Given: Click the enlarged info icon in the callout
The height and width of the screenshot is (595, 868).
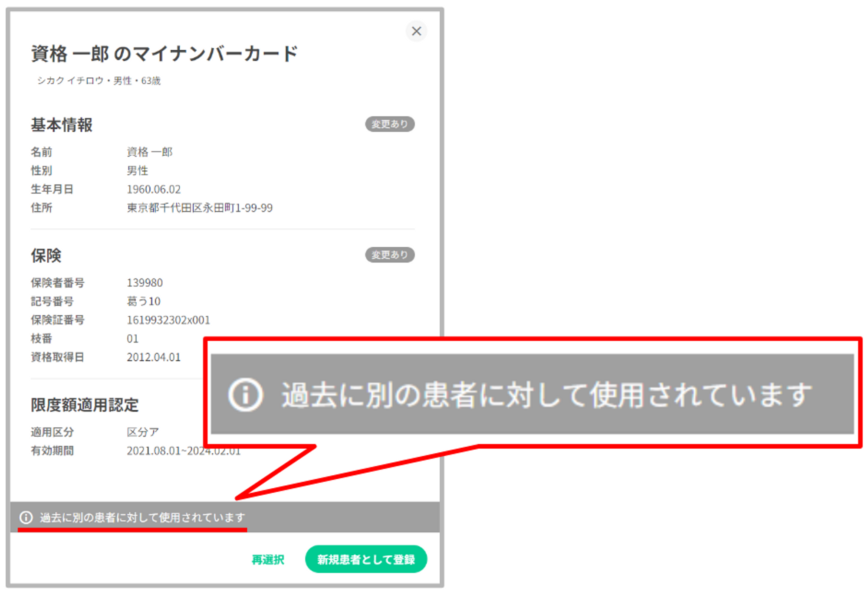Looking at the screenshot, I should click(246, 395).
